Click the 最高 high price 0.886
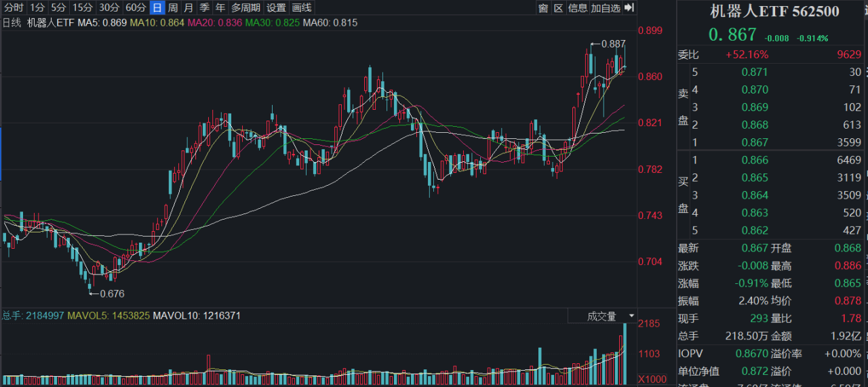868x387 pixels. click(x=848, y=266)
